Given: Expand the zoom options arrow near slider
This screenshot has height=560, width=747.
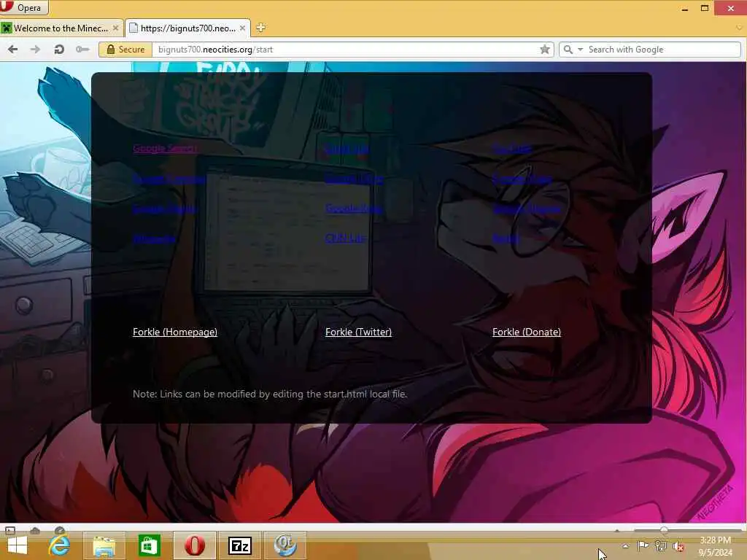Looking at the screenshot, I should [617, 530].
